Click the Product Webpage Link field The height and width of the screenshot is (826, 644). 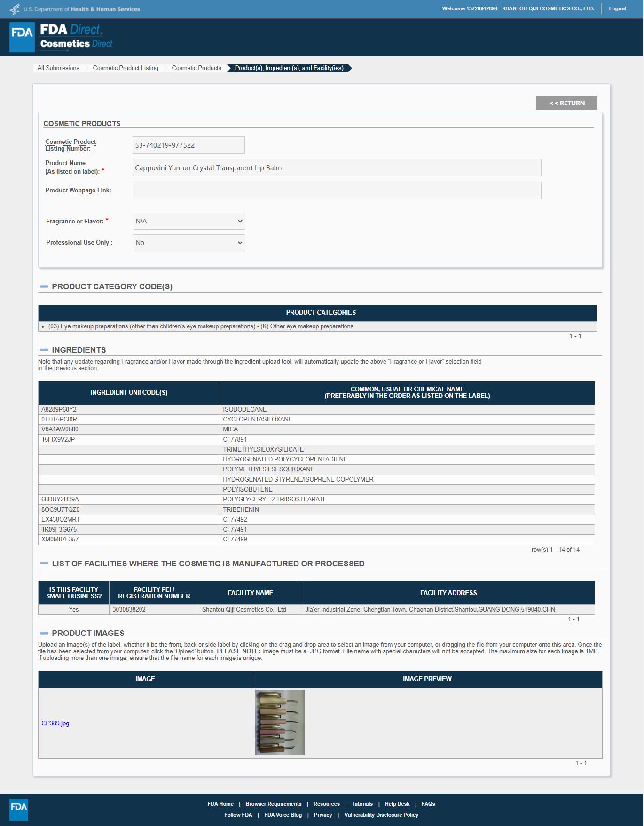[x=337, y=191]
